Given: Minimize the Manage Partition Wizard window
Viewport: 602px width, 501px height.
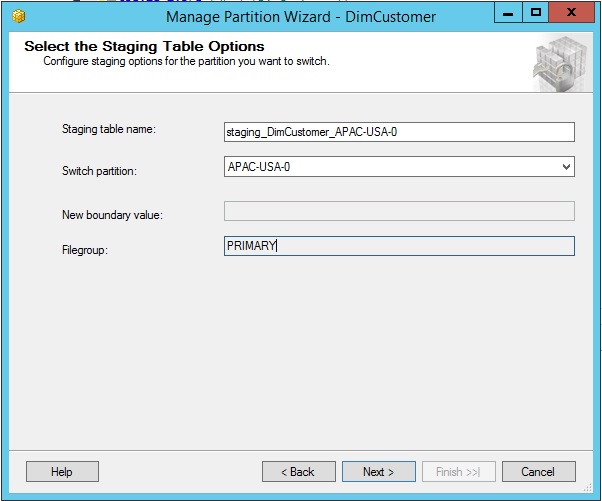Looking at the screenshot, I should (x=508, y=13).
